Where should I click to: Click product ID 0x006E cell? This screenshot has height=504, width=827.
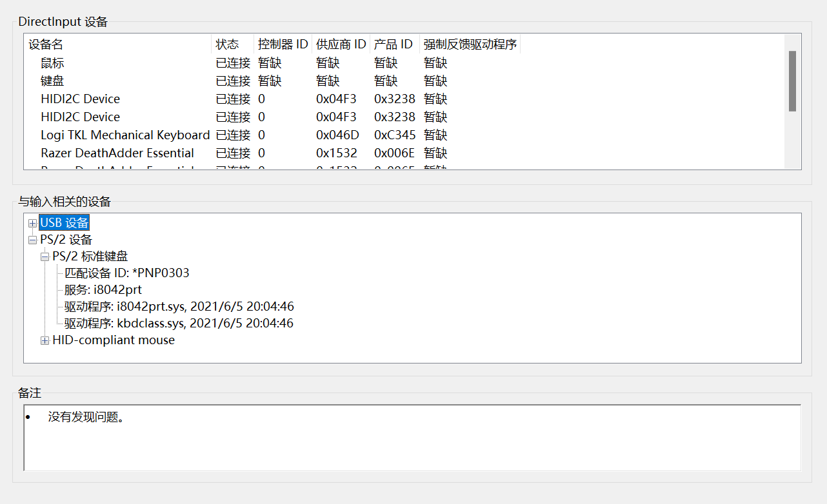[x=394, y=153]
